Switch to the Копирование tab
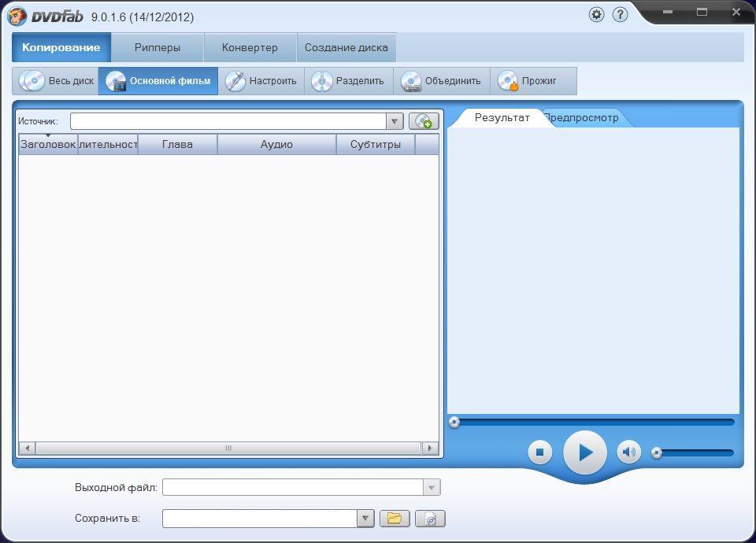 [61, 47]
